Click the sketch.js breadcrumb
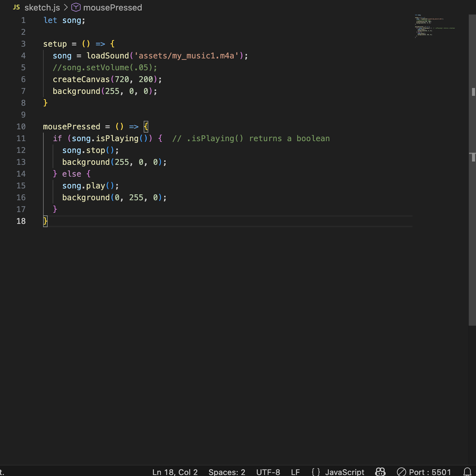This screenshot has height=476, width=476. click(x=42, y=8)
